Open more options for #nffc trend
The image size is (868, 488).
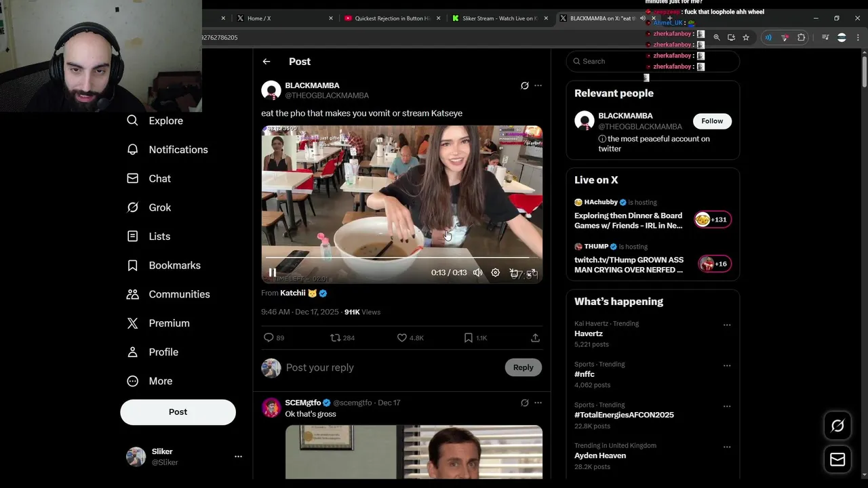tap(727, 365)
